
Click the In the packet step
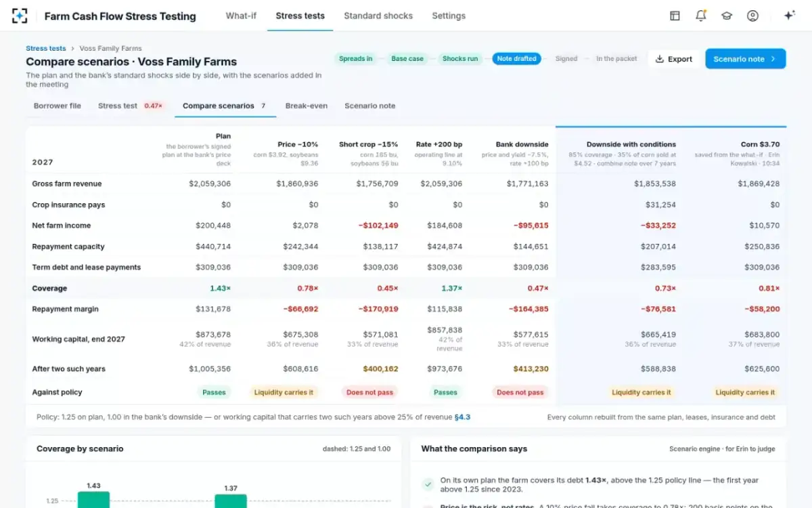[x=616, y=59]
